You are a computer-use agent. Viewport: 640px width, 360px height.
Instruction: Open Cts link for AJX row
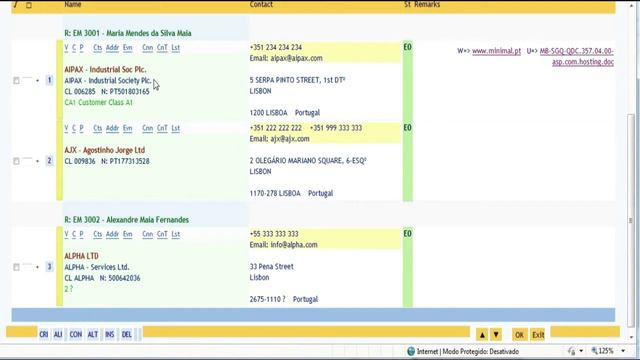tap(98, 129)
